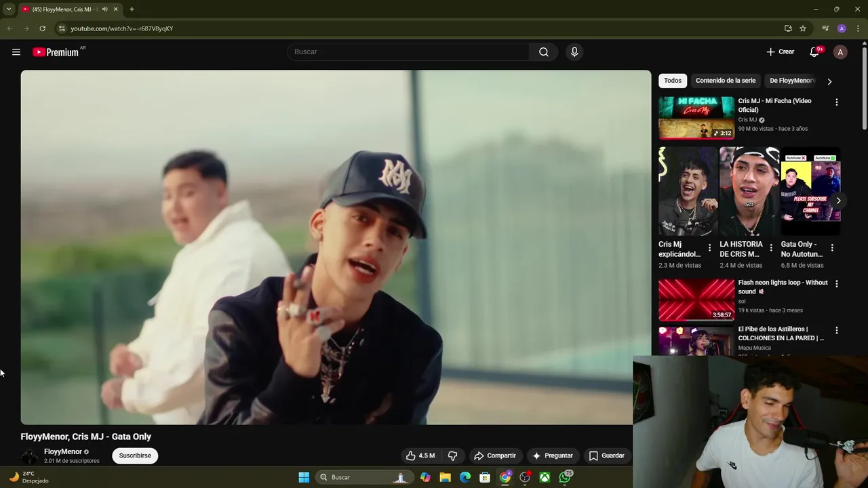This screenshot has width=868, height=488.
Task: Open options for LA HISTORIA DE CRIS short
Action: [771, 248]
